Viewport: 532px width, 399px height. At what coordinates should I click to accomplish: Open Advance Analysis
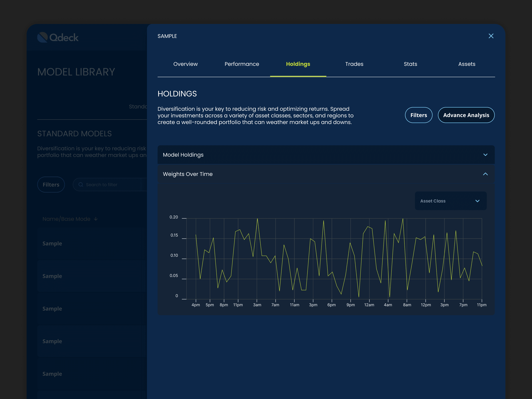tap(466, 115)
